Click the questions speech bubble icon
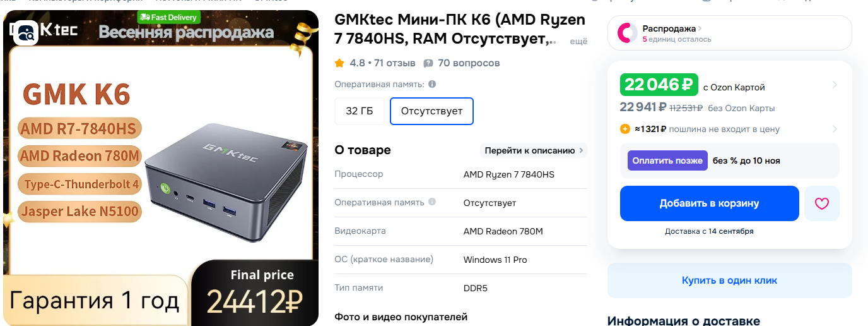868x326 pixels. (428, 63)
